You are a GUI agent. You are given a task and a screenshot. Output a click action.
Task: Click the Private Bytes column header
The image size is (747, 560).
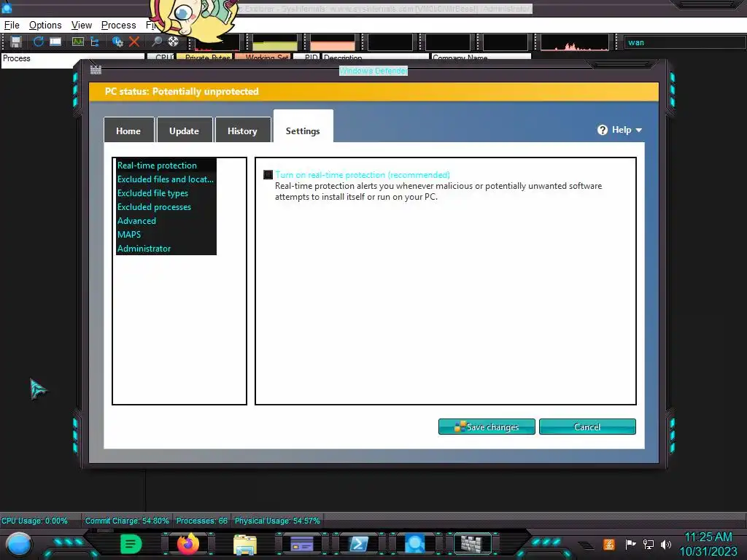(205, 58)
